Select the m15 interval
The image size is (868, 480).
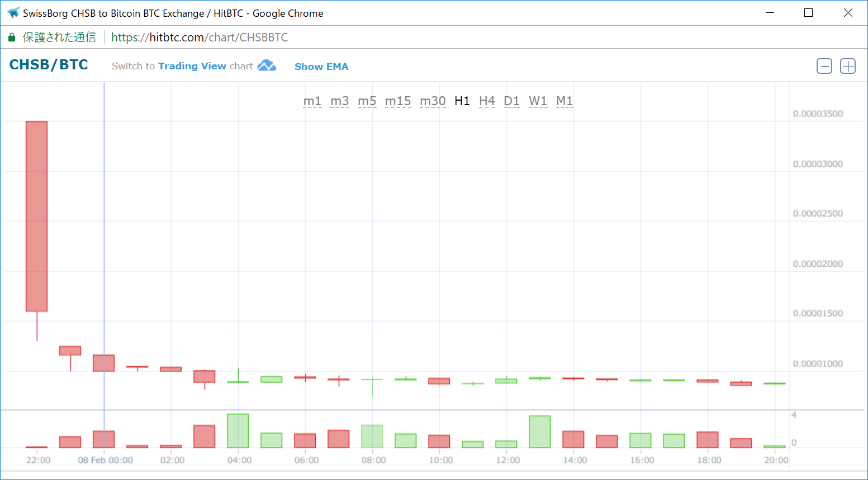pyautogui.click(x=398, y=101)
